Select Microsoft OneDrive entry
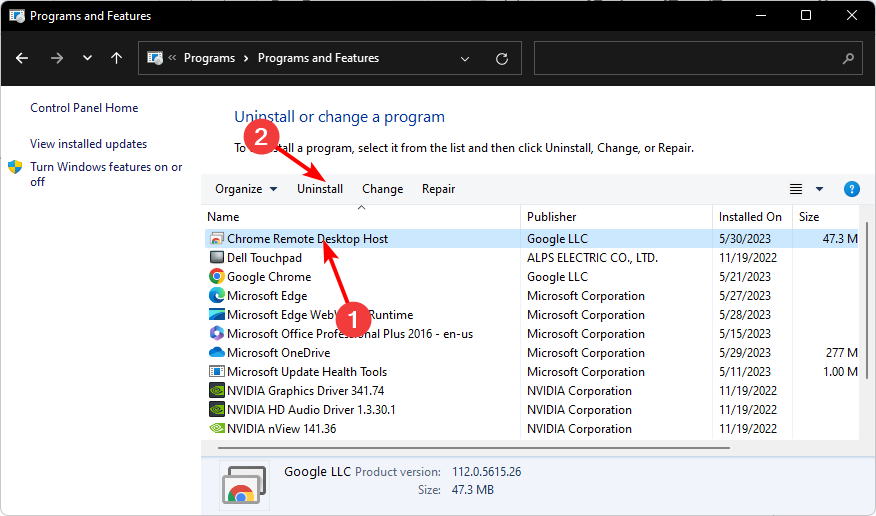 pos(531,352)
